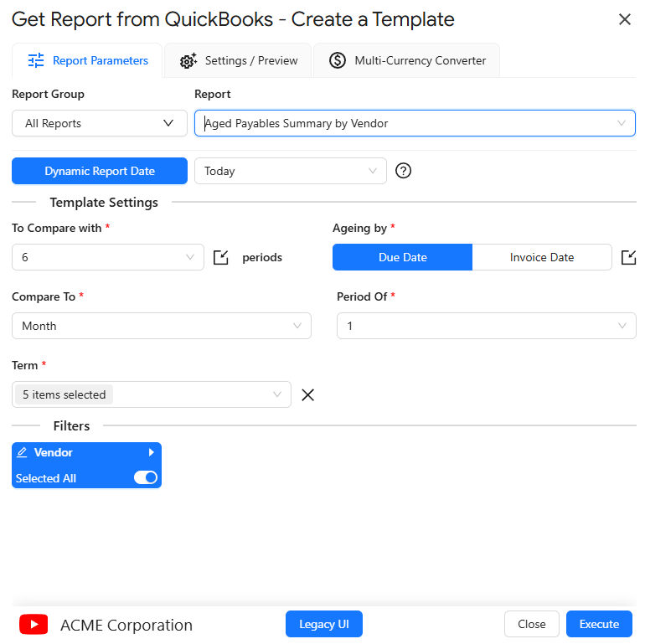Open the Period Of dropdown
This screenshot has height=644, width=645.
click(486, 326)
